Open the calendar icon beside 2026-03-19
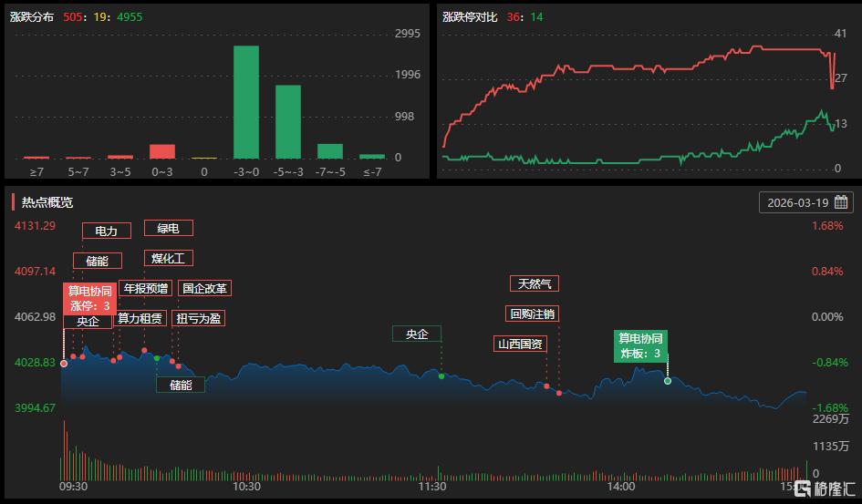862x504 pixels. pos(840,202)
